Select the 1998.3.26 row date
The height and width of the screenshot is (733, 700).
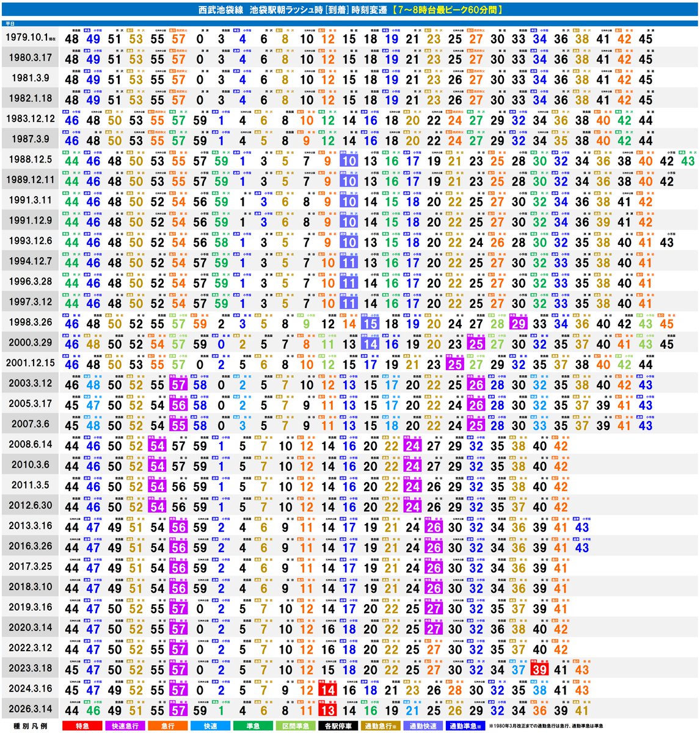(30, 322)
